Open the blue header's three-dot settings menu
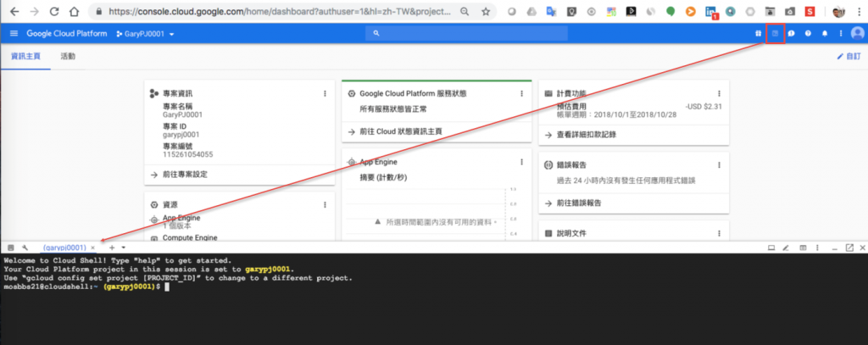This screenshot has width=868, height=345. coord(840,34)
